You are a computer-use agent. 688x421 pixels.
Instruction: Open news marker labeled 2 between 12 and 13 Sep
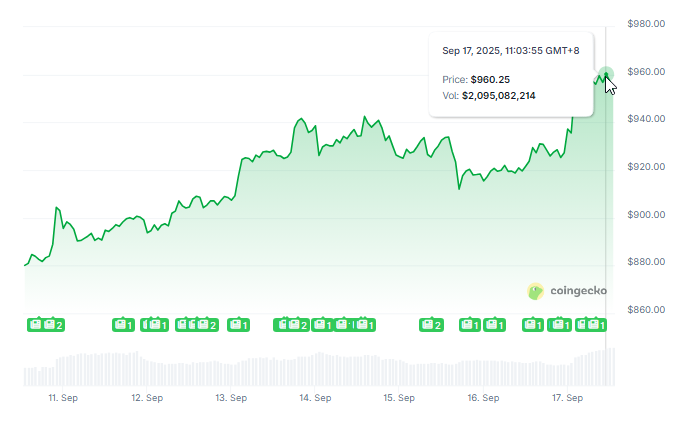208,325
